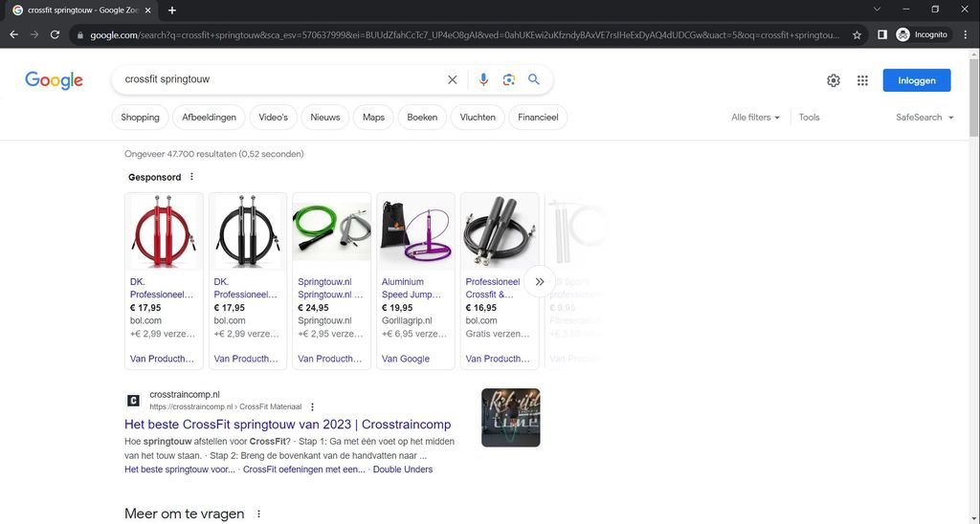The width and height of the screenshot is (980, 524).
Task: Open the browser side panel
Action: coord(881,35)
